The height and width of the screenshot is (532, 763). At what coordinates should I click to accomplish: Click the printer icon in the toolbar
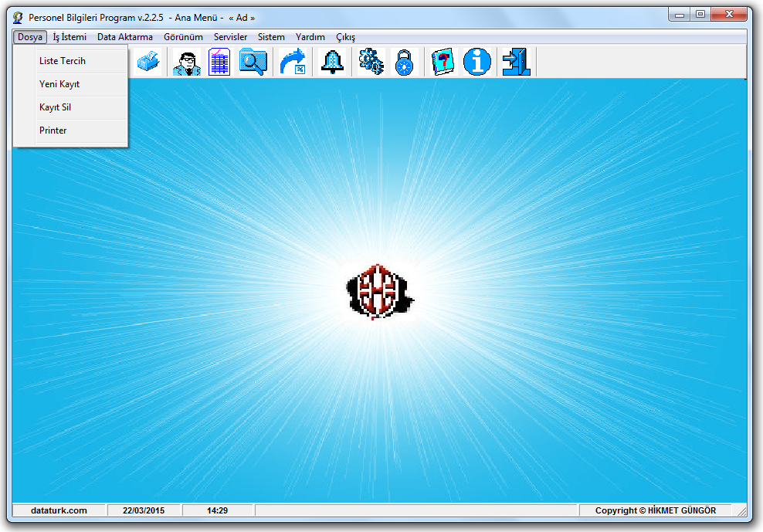148,62
